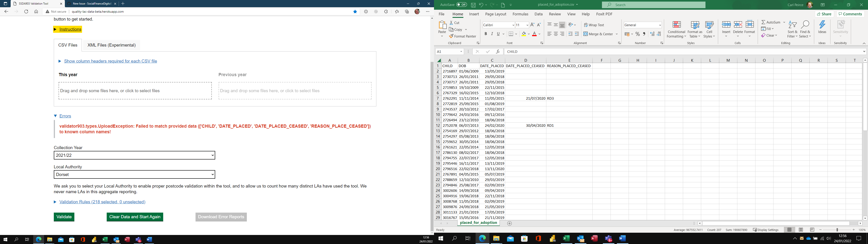Image resolution: width=868 pixels, height=244 pixels.
Task: Select the placed_for_adoption sheet tab
Action: pos(479,223)
